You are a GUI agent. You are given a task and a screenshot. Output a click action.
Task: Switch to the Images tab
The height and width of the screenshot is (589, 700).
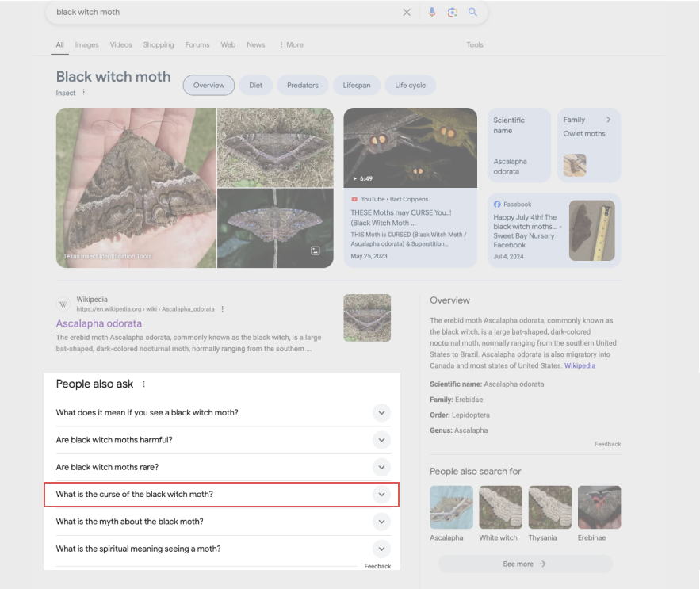tap(86, 44)
